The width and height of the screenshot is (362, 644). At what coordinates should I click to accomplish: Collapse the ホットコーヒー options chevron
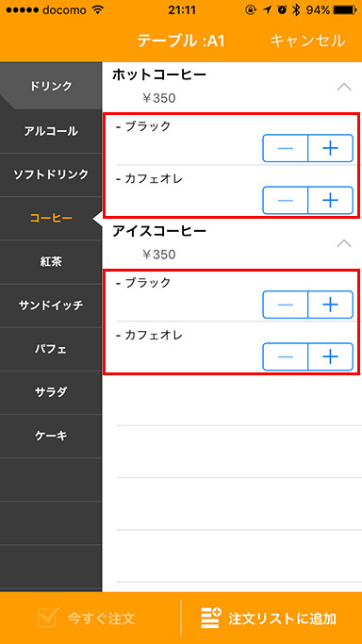344,87
